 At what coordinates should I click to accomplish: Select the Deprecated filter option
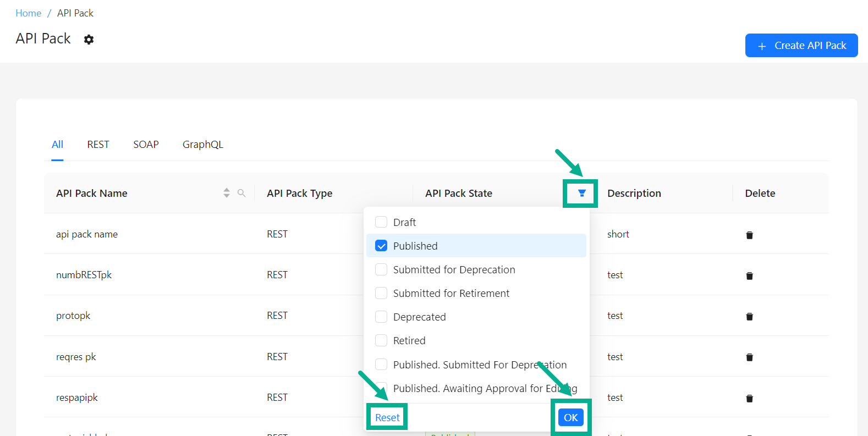tap(381, 317)
